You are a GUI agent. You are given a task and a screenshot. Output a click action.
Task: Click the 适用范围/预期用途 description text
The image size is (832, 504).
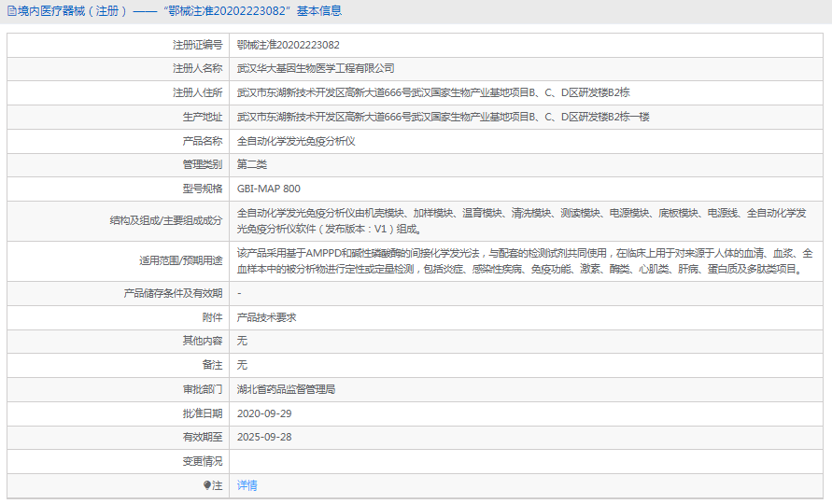(525, 261)
